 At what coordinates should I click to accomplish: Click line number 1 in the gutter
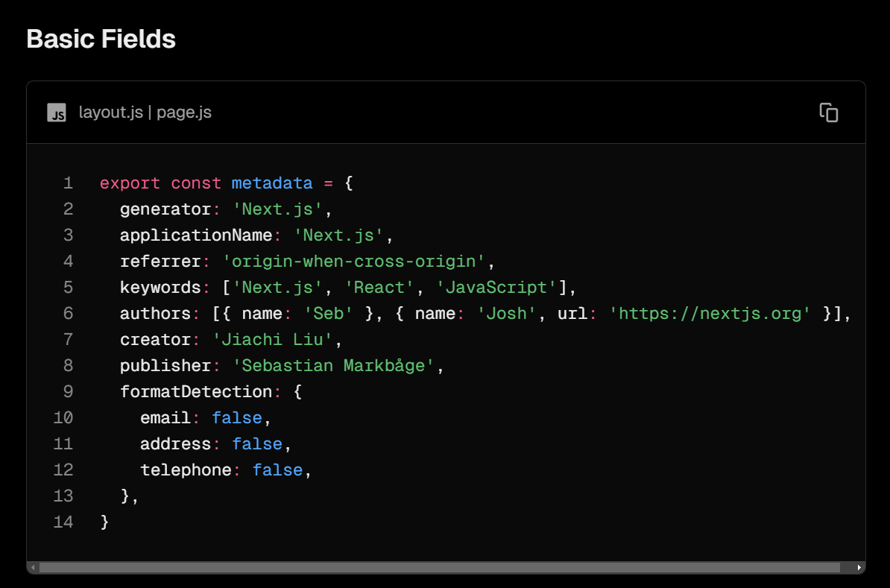(x=68, y=183)
